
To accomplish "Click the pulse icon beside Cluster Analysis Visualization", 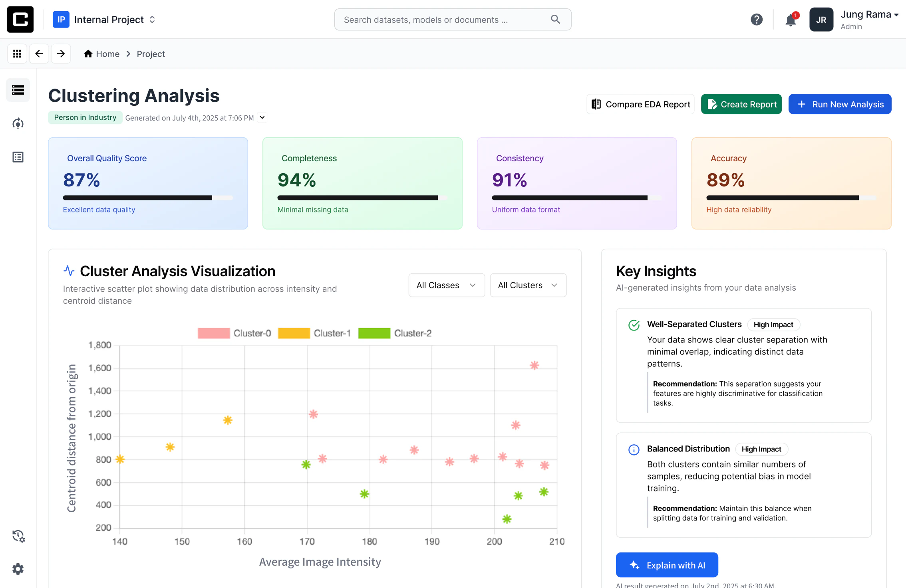I will click(x=69, y=271).
